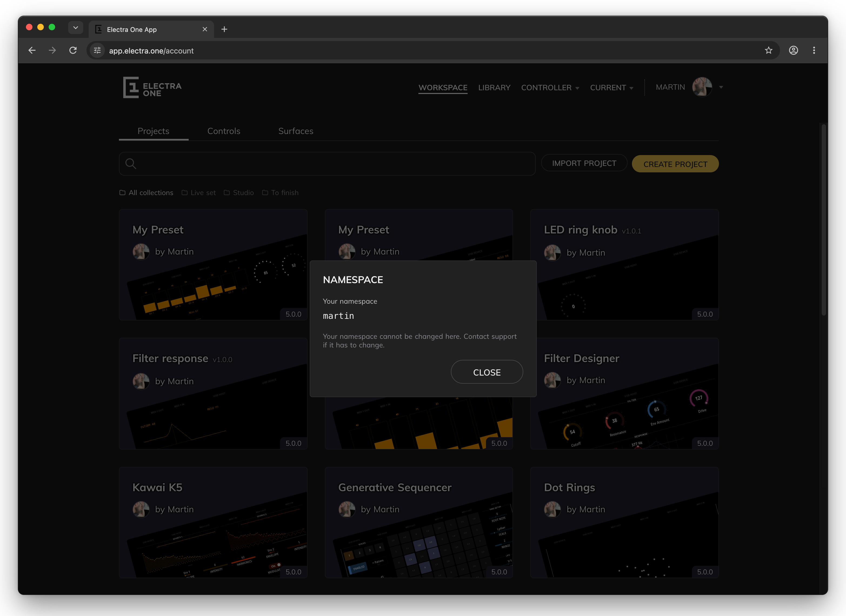Bookmark this page with the star icon
Image resolution: width=846 pixels, height=616 pixels.
[768, 50]
